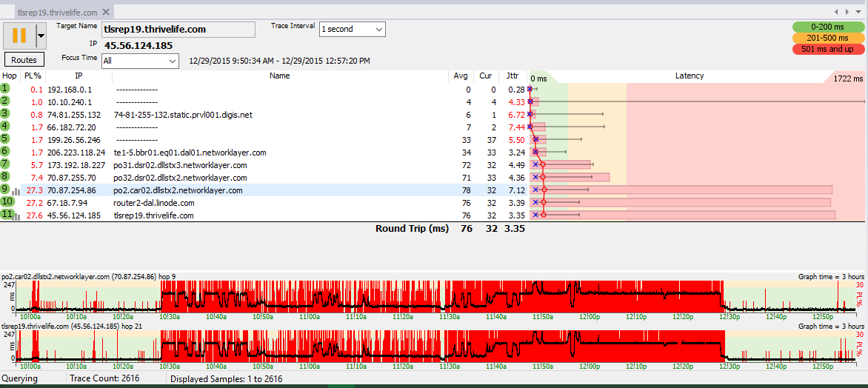
Task: Open the Focus Time All dropdown
Action: 139,60
